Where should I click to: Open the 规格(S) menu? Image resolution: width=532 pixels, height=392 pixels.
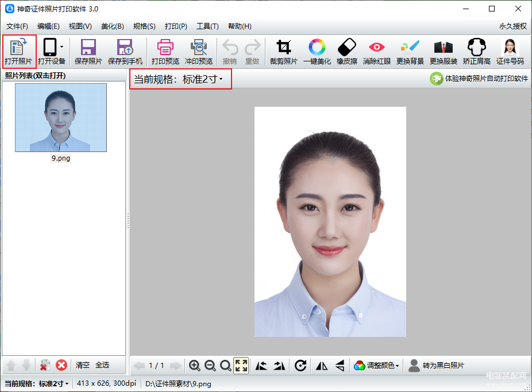144,26
